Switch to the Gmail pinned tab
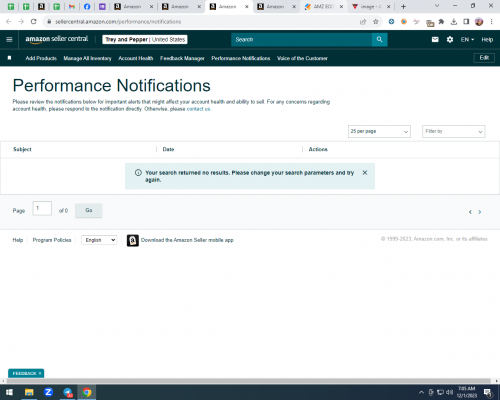 [x=71, y=7]
